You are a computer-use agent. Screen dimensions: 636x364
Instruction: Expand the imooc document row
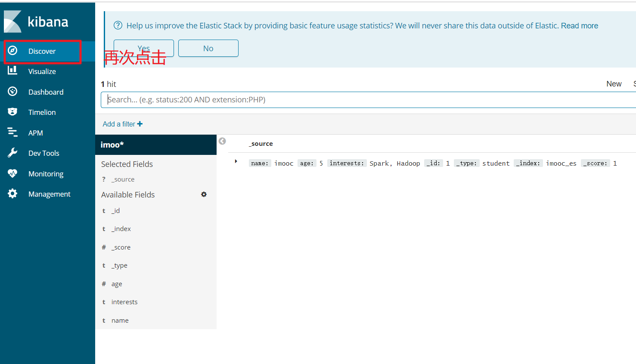tap(236, 161)
